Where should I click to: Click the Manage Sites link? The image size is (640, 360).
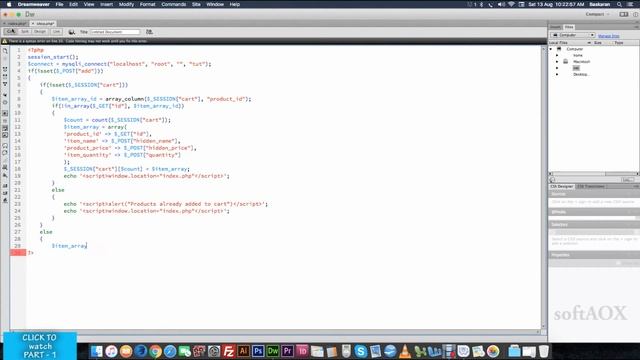[609, 36]
